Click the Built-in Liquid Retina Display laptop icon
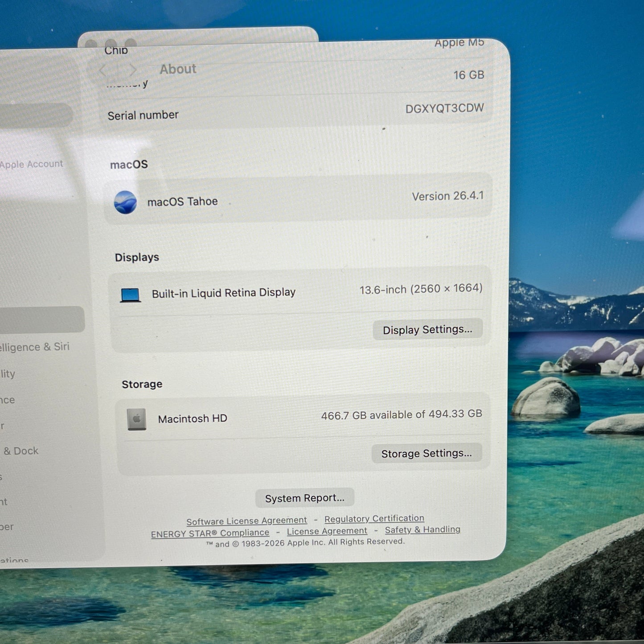 [131, 295]
